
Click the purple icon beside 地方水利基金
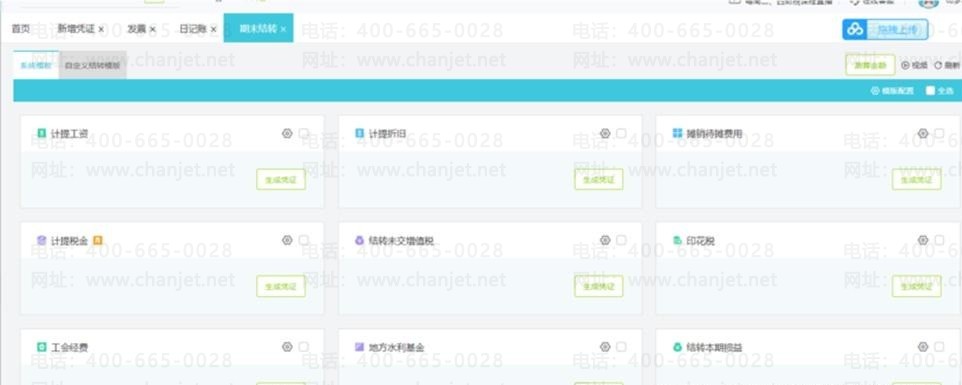point(360,347)
